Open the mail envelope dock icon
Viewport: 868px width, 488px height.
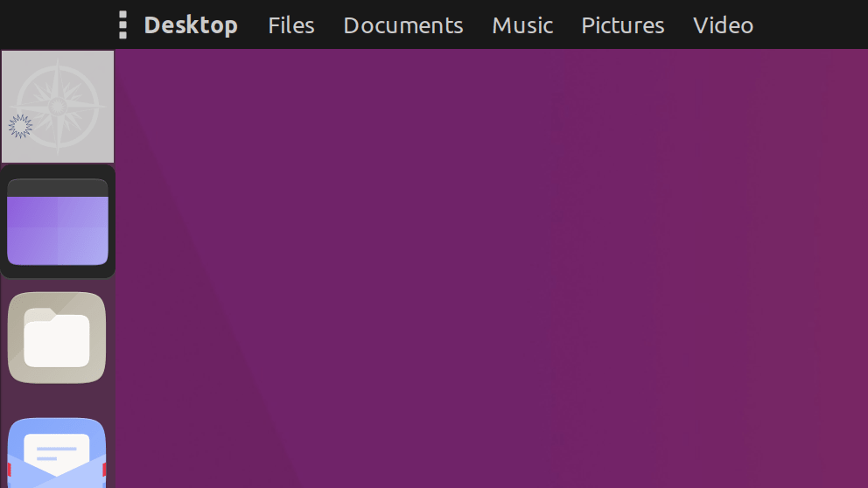pyautogui.click(x=57, y=453)
